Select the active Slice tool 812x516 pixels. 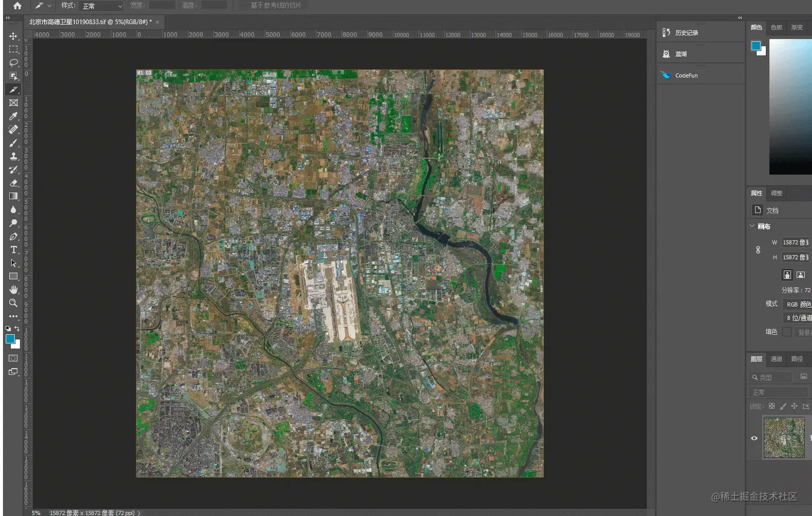(13, 90)
